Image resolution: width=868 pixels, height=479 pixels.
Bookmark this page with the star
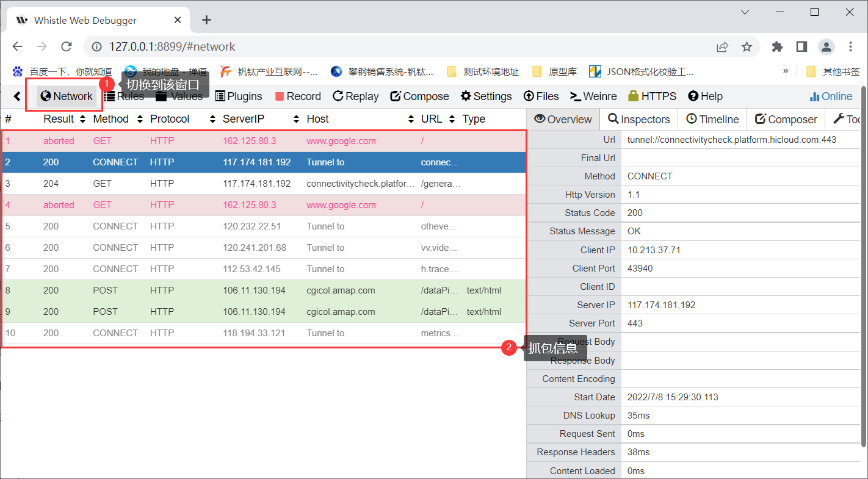tap(747, 47)
